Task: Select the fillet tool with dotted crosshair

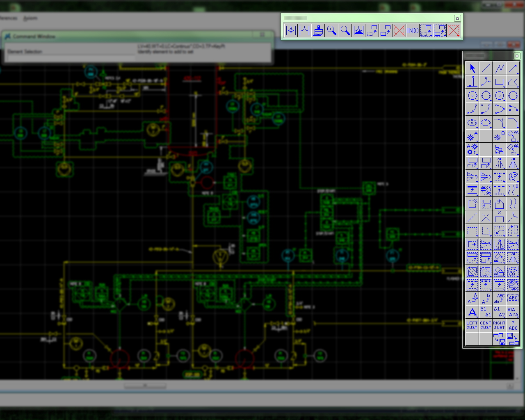Action: tap(500, 122)
